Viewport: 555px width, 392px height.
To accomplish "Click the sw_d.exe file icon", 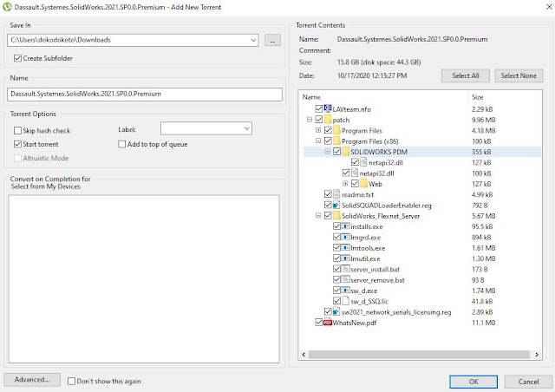I will tap(346, 291).
